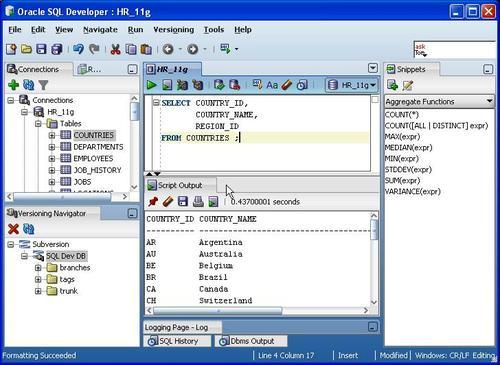Click the New file toolbar icon
Image resolution: width=500 pixels, height=365 pixels.
pos(11,49)
